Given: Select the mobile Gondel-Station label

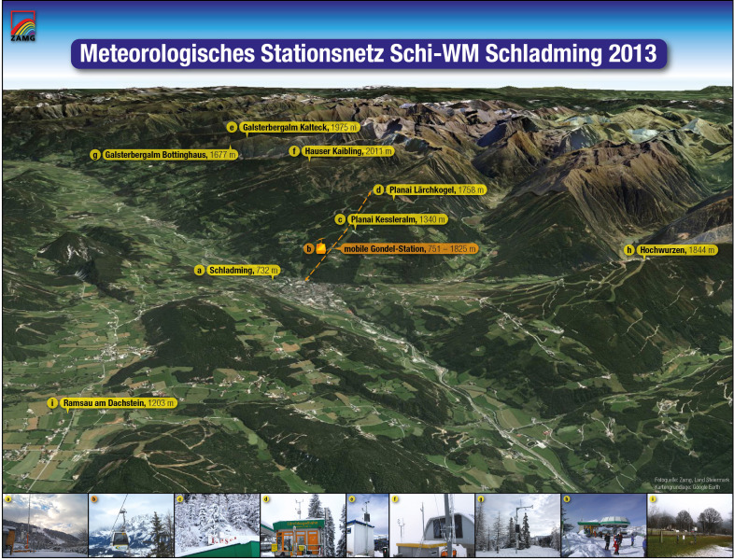Looking at the screenshot, I should pyautogui.click(x=407, y=249).
